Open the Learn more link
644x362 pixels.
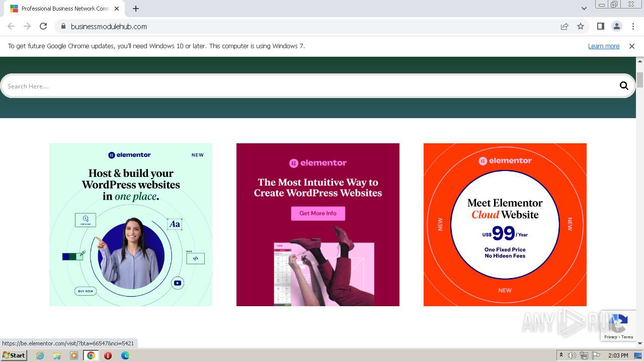pyautogui.click(x=604, y=46)
